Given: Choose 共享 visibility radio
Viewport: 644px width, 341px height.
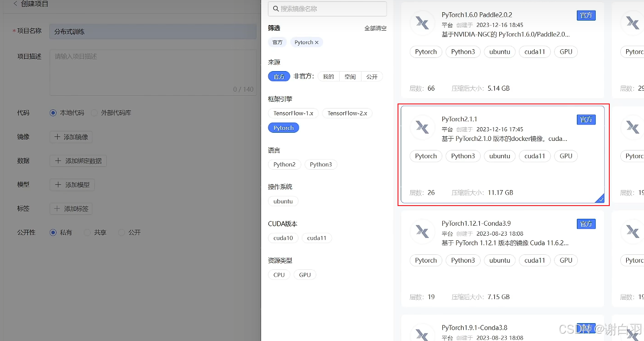Looking at the screenshot, I should coord(87,232).
